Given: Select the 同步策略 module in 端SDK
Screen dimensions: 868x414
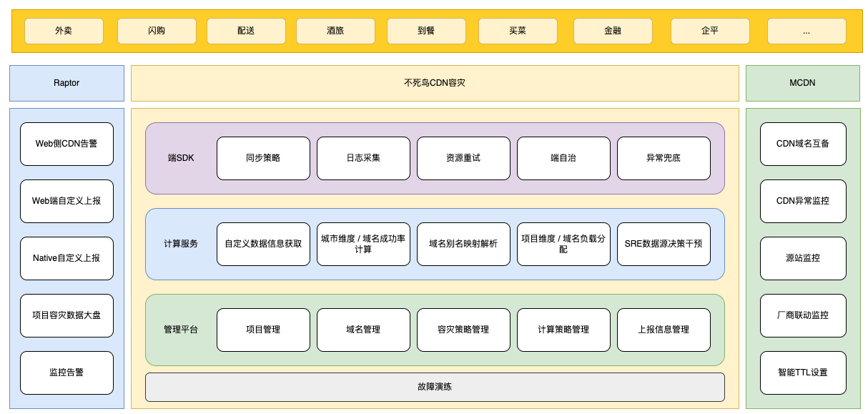Looking at the screenshot, I should (263, 158).
